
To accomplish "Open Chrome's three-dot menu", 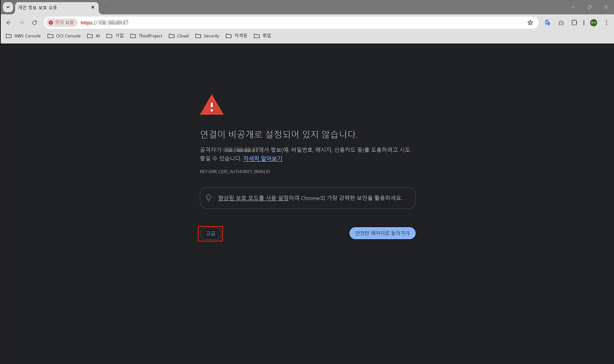I will click(x=606, y=23).
